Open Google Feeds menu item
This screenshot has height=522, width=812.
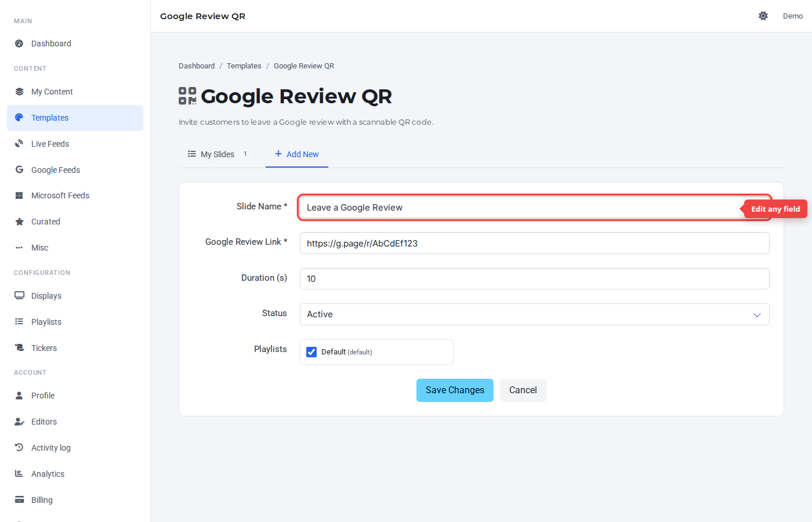(x=75, y=170)
